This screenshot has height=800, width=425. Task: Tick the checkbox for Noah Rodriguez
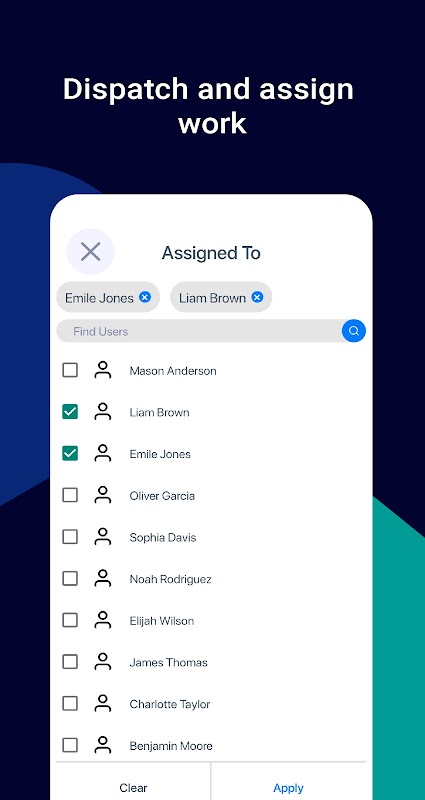click(70, 579)
